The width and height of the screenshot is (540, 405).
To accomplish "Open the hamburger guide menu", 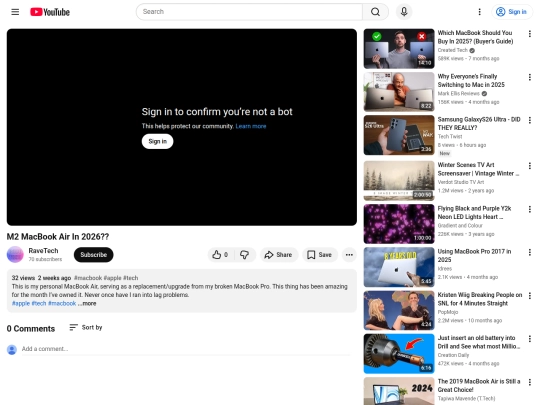I will tap(15, 12).
